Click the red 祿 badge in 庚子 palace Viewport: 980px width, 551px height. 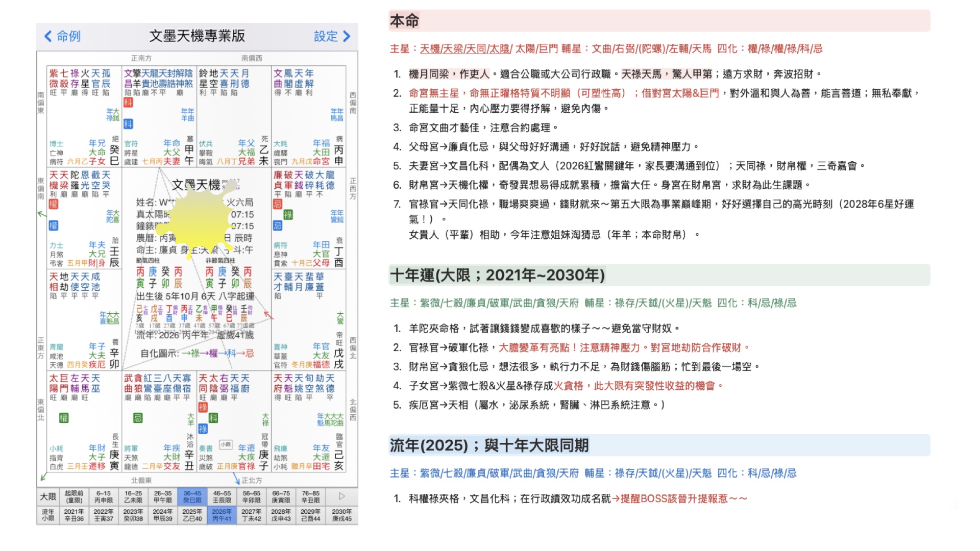coord(203,407)
